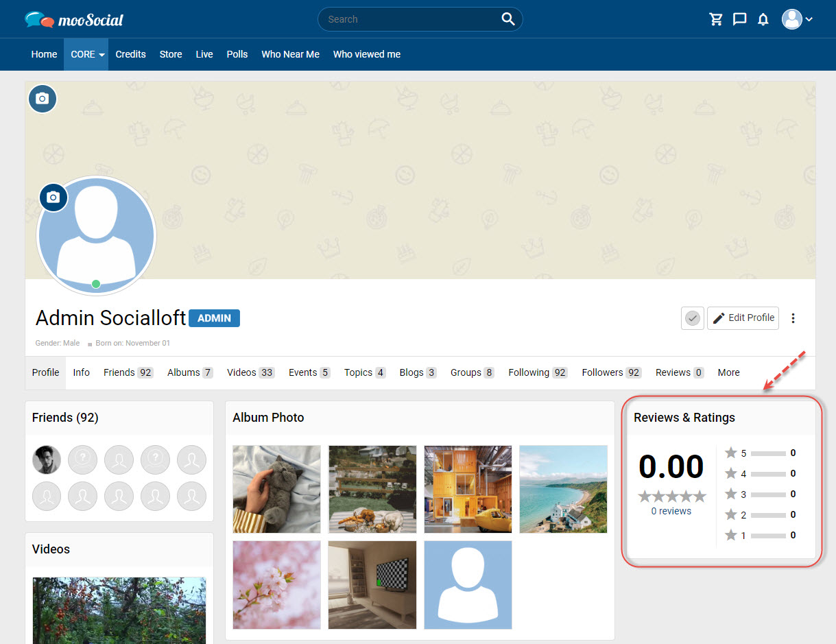Switch to the Topics tab
This screenshot has height=644, width=836.
(x=365, y=373)
